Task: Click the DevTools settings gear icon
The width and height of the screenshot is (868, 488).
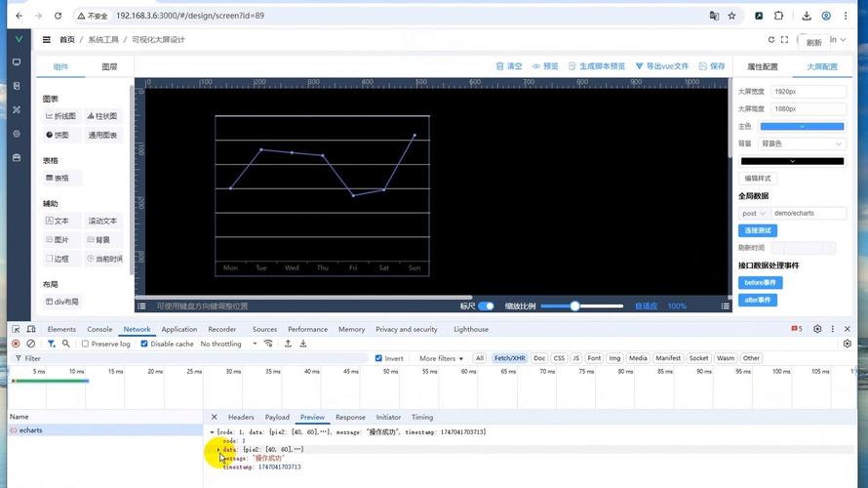Action: click(817, 329)
